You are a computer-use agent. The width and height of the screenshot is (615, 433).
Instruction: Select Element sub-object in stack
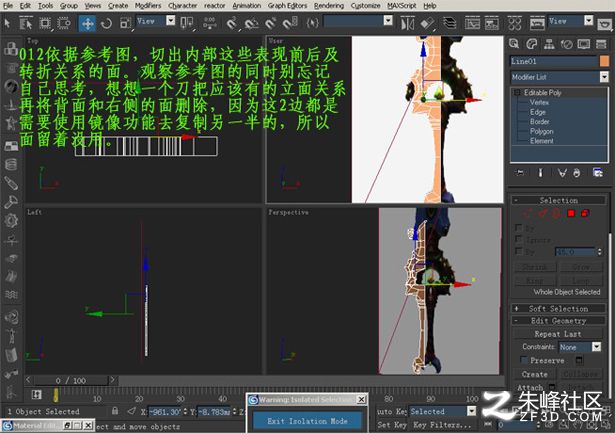click(542, 141)
